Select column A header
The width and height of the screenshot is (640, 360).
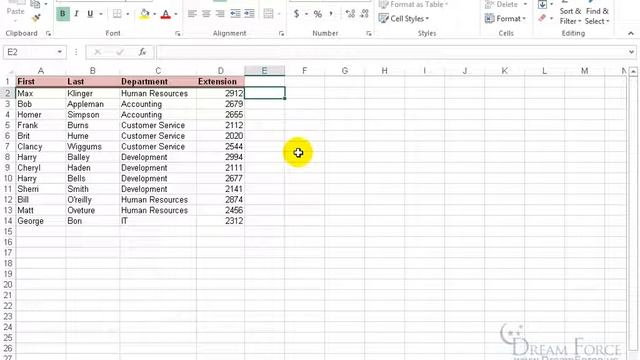pos(41,71)
